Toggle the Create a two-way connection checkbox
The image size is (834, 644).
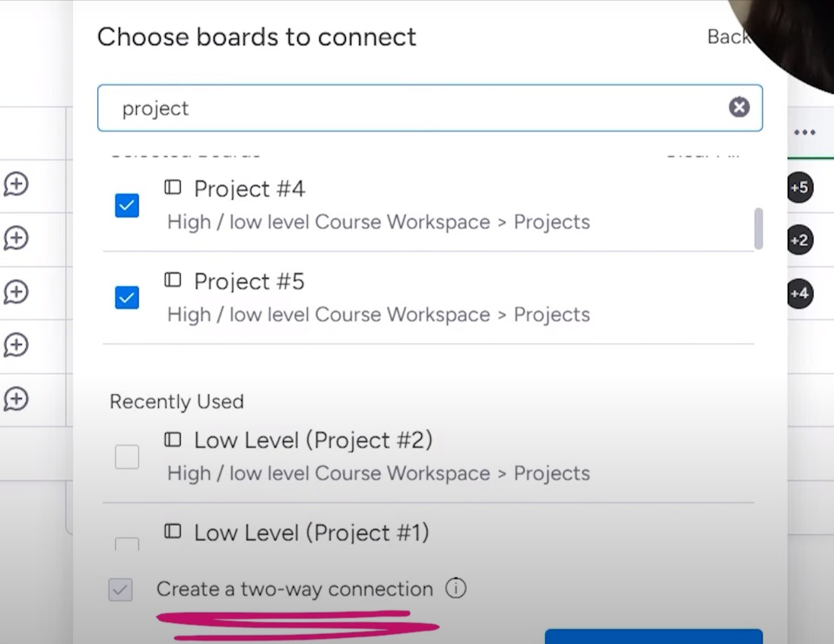(x=119, y=589)
